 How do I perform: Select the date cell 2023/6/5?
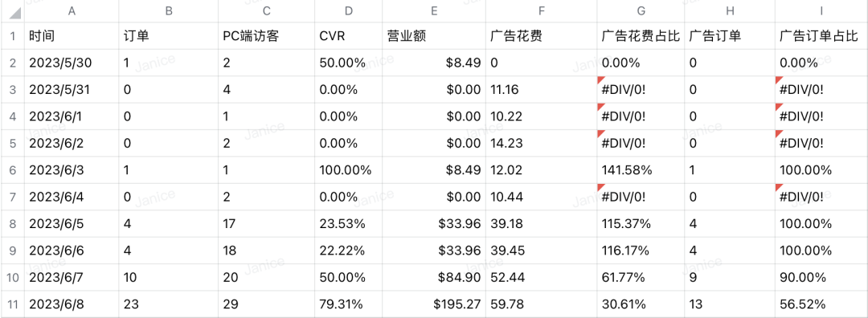click(x=72, y=224)
